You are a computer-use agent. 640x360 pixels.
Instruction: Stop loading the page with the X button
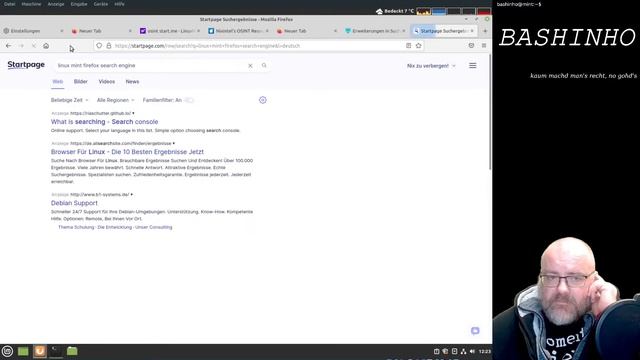34,46
